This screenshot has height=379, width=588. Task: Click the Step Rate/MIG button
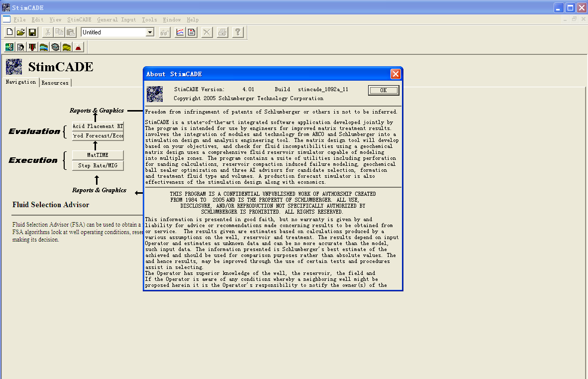pyautogui.click(x=98, y=165)
